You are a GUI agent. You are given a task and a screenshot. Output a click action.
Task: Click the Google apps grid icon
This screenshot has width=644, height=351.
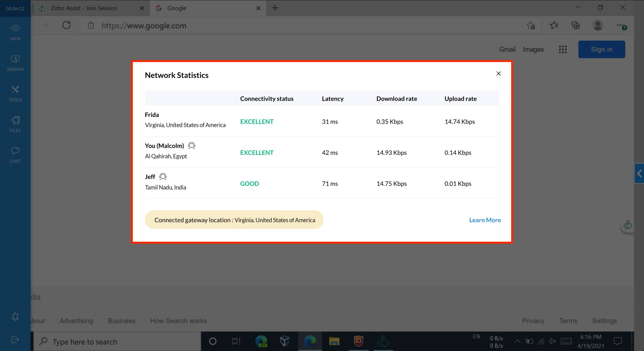pos(562,49)
